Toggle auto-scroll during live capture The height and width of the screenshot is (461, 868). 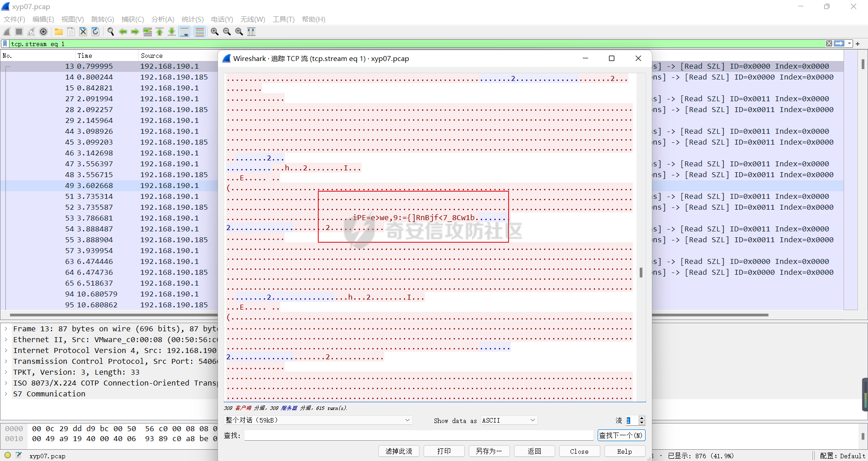click(184, 32)
